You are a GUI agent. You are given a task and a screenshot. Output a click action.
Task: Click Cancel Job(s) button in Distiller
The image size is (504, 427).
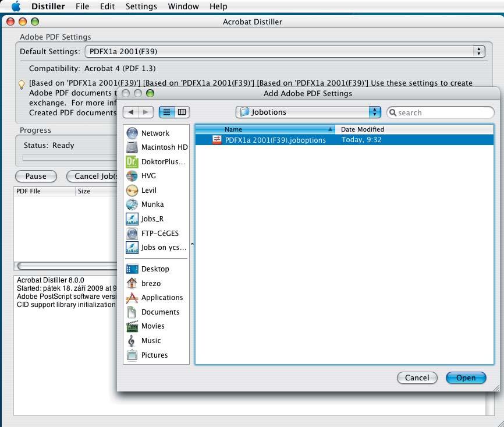pyautogui.click(x=93, y=177)
